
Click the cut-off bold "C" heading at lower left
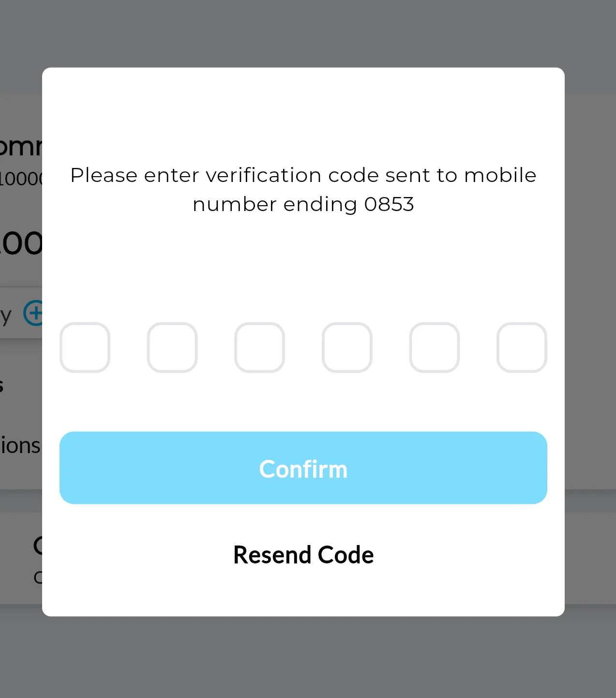(x=37, y=546)
